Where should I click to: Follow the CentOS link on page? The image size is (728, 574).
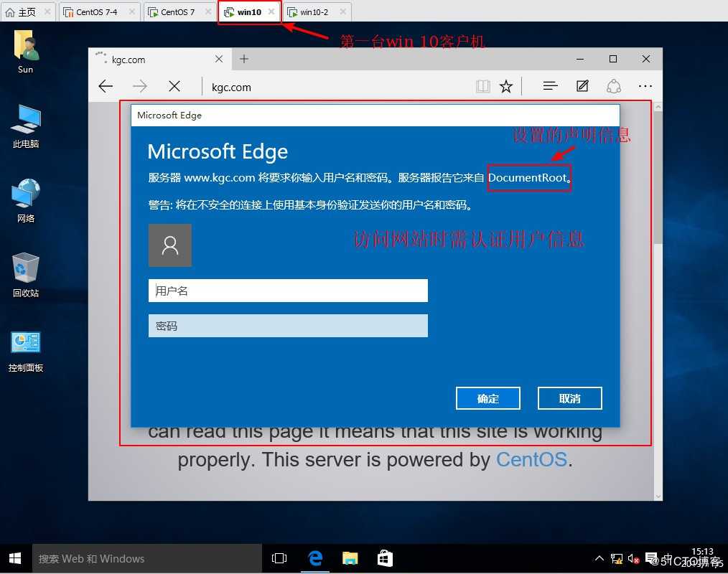(531, 459)
